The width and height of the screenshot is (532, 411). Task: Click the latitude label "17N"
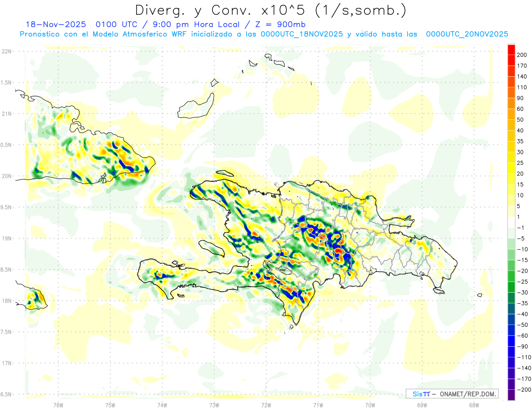pyautogui.click(x=6, y=363)
